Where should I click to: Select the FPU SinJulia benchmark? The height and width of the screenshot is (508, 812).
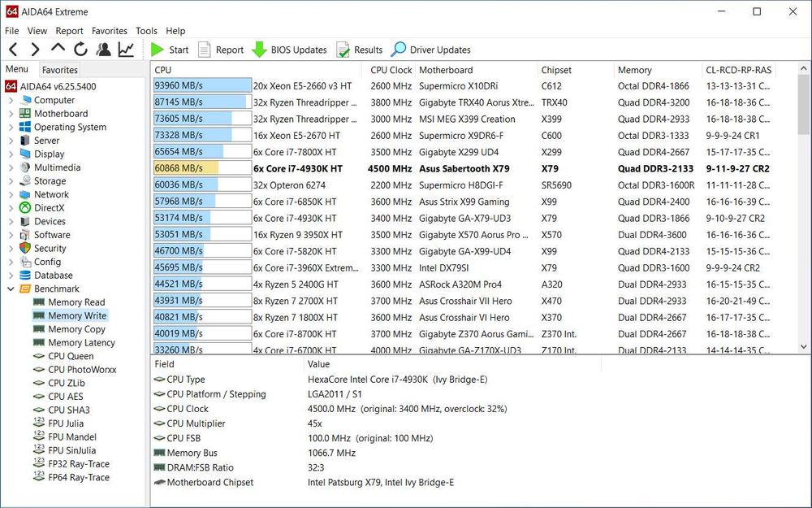click(64, 450)
